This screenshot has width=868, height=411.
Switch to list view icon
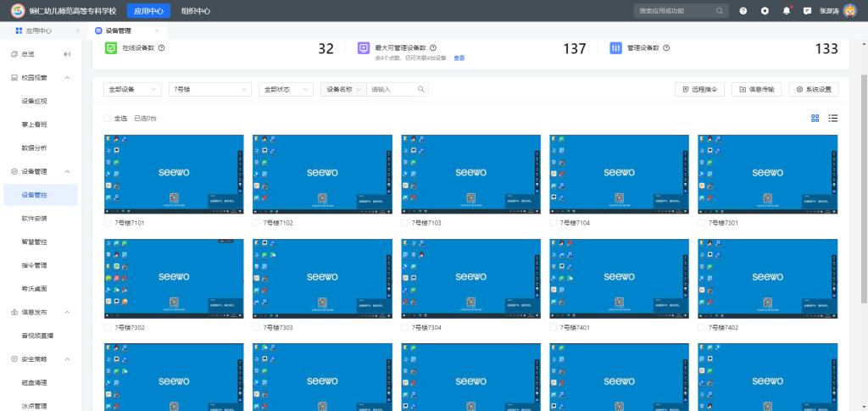click(832, 118)
